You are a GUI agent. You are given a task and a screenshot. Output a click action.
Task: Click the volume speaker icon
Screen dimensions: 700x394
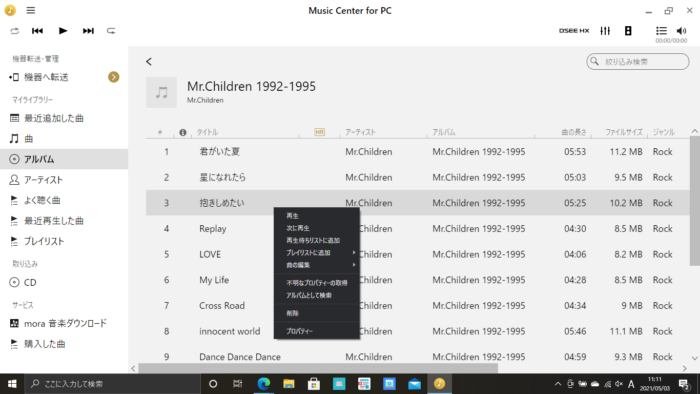click(x=681, y=31)
